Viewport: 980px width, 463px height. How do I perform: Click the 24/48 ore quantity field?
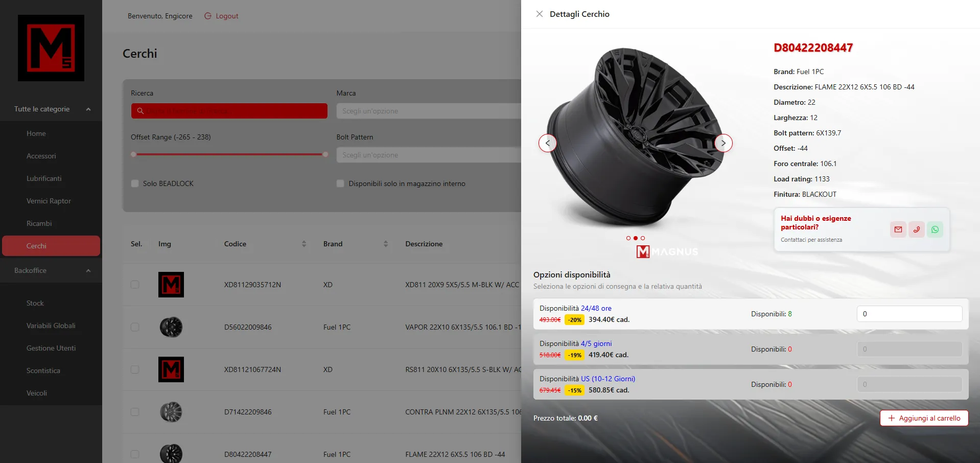909,314
